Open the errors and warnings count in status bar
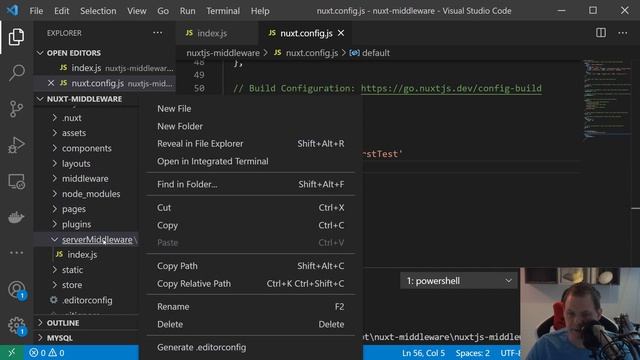Image resolution: width=640 pixels, height=360 pixels. tap(47, 353)
